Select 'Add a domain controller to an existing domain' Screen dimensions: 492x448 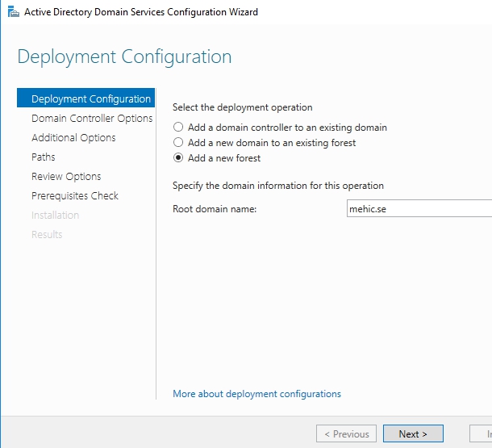(178, 128)
